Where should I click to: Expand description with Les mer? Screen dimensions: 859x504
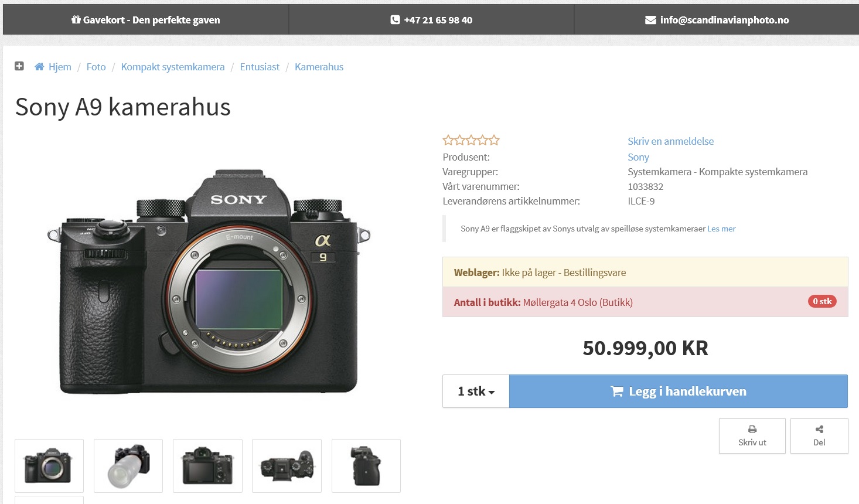tap(721, 229)
